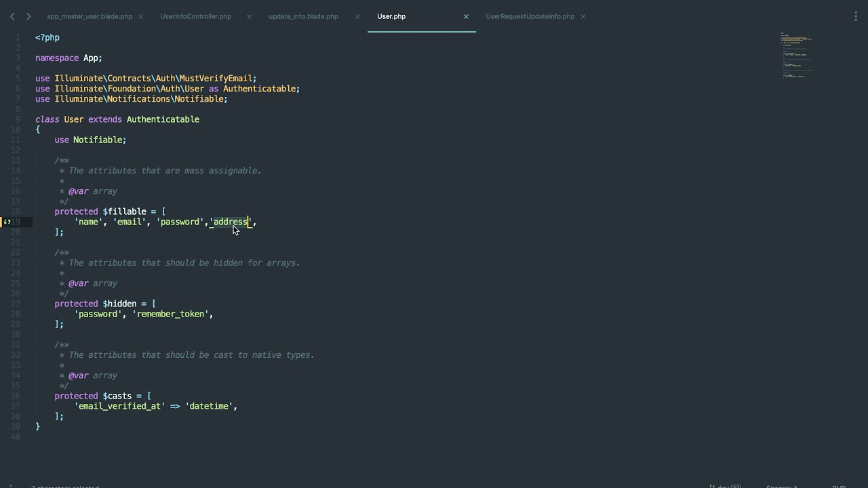Click the 'extends' keyword
This screenshot has width=868, height=488.
pos(105,119)
